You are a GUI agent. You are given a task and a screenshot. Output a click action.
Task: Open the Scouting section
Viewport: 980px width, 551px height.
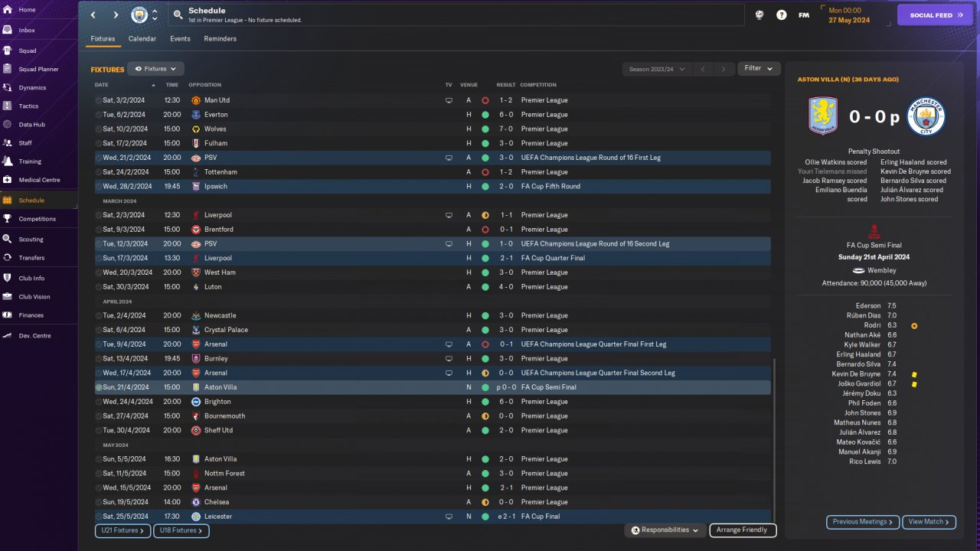(x=31, y=240)
